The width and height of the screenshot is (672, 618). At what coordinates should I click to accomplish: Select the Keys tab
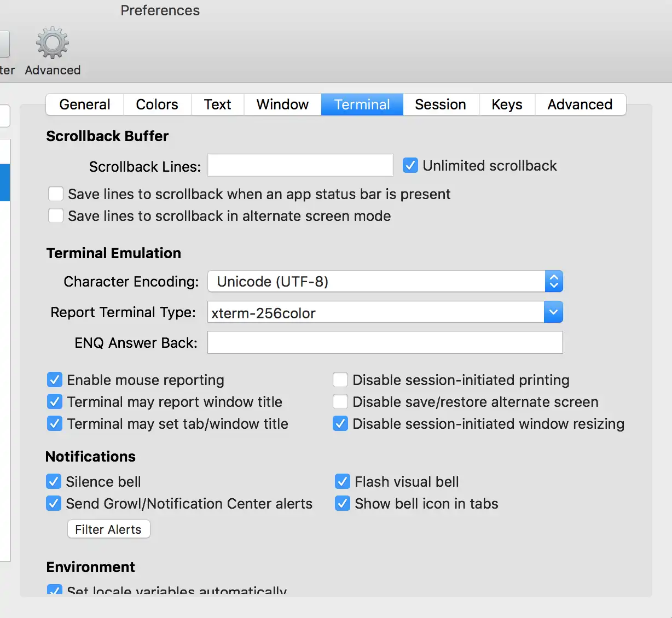(507, 104)
